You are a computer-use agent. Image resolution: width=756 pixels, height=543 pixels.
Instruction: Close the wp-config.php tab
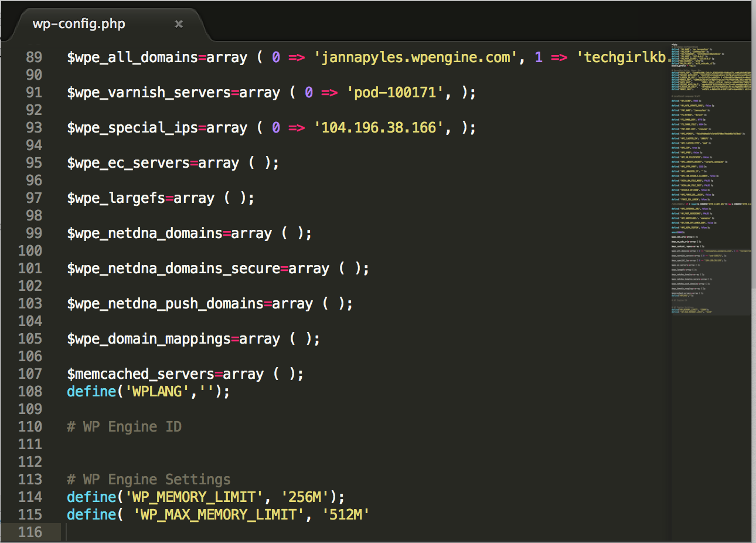(x=179, y=24)
